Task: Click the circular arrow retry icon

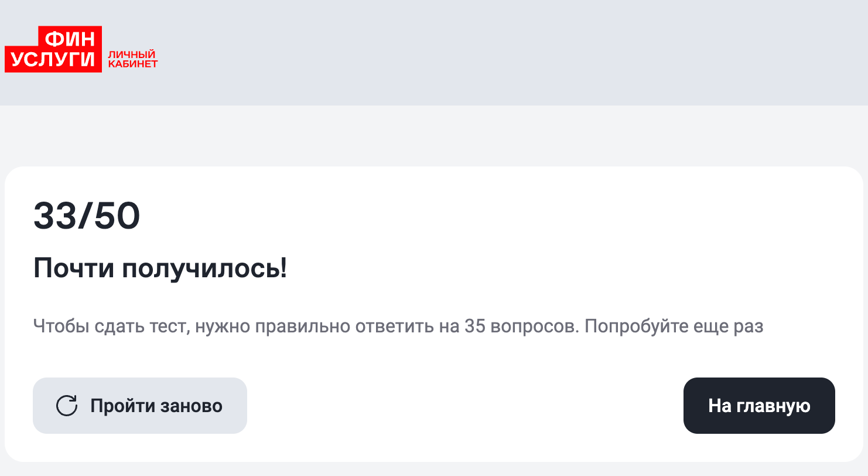Action: (x=67, y=406)
